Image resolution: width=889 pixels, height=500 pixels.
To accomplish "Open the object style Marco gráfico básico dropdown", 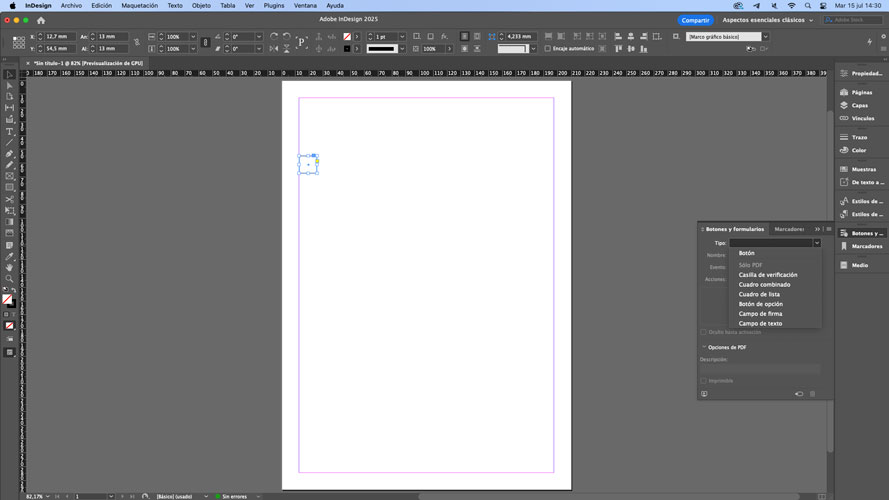I will click(x=765, y=36).
